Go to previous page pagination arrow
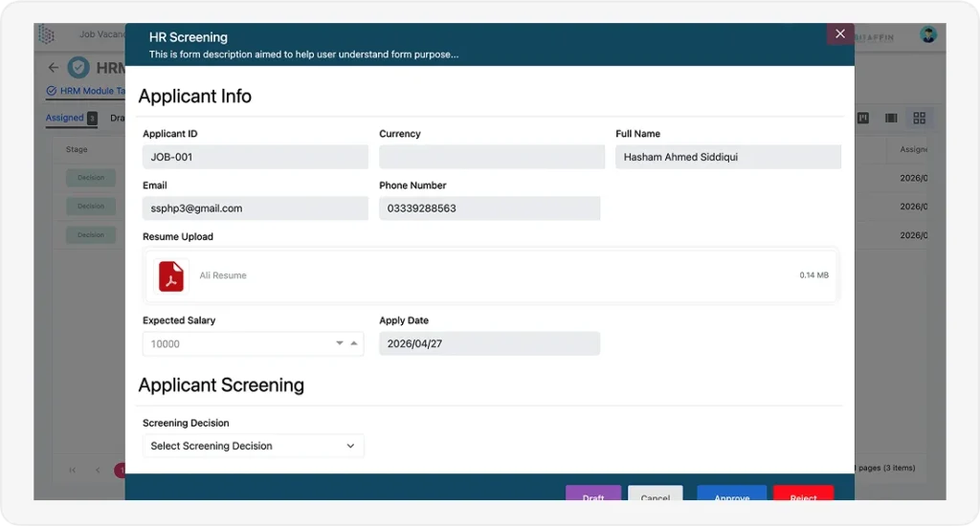Image resolution: width=980 pixels, height=526 pixels. click(x=98, y=470)
